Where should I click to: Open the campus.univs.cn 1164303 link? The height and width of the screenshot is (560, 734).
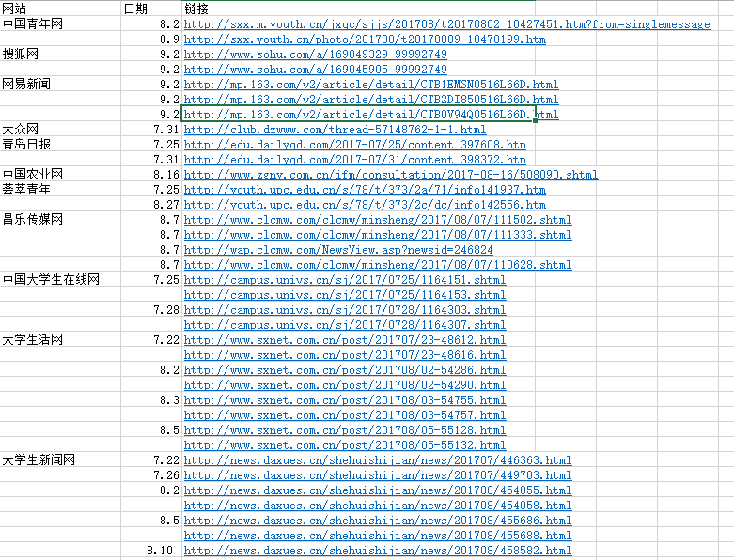tap(345, 310)
